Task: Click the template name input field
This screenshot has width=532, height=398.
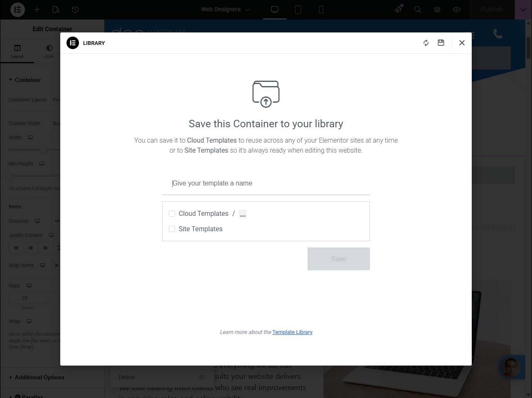Action: coord(266,183)
